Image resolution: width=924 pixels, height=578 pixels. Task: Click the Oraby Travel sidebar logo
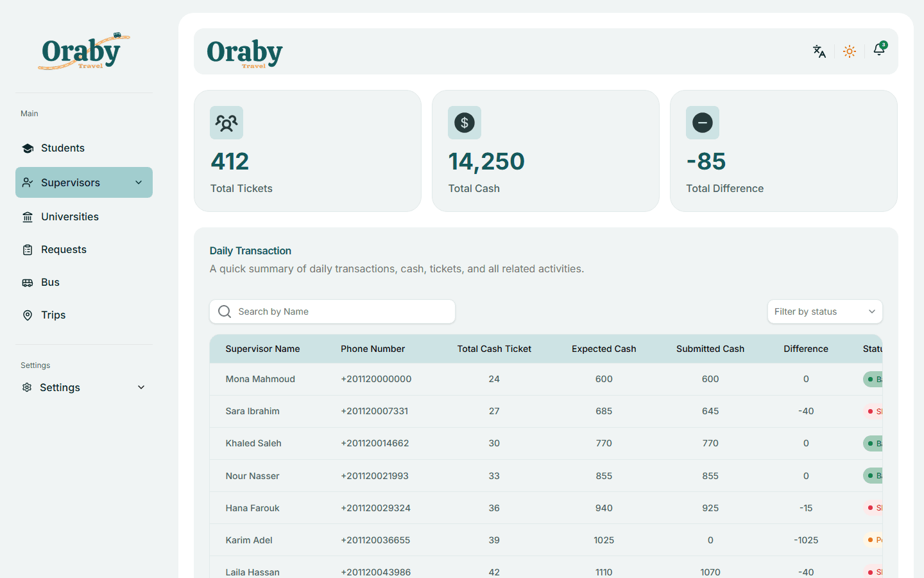pos(84,51)
